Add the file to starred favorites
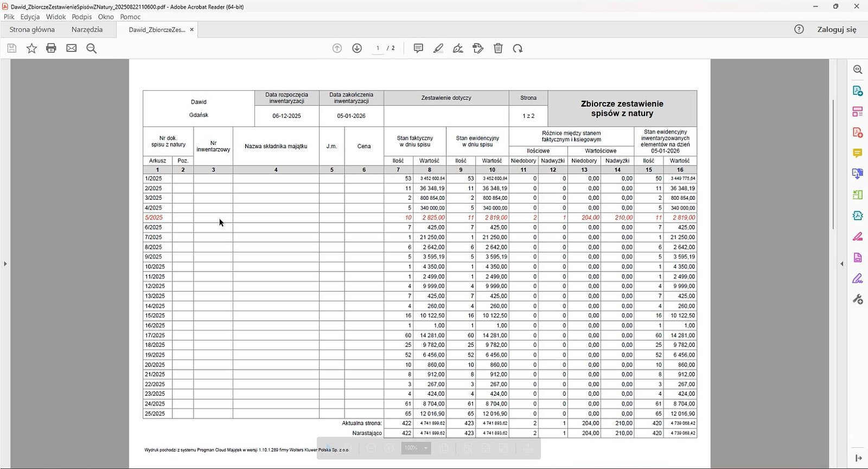868x469 pixels. (31, 48)
